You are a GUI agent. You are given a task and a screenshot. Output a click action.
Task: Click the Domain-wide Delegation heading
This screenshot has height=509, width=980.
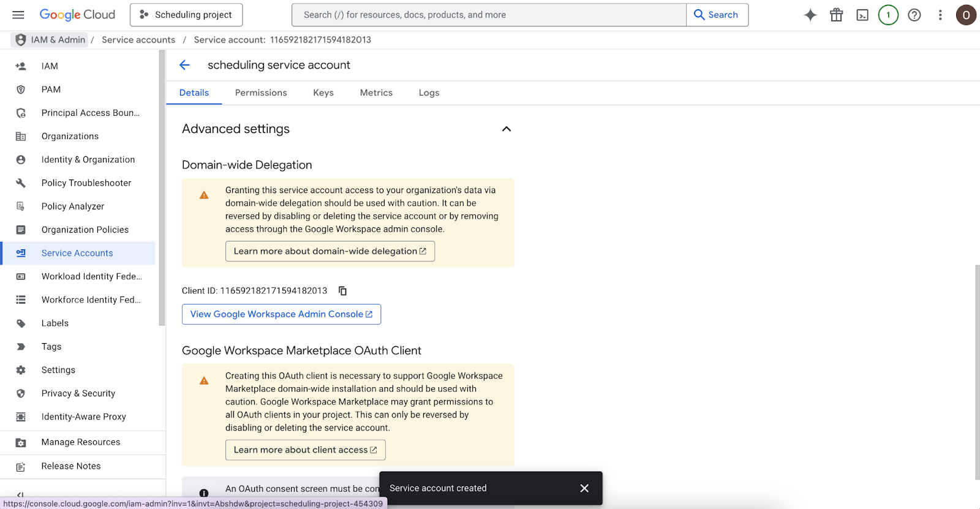tap(247, 165)
